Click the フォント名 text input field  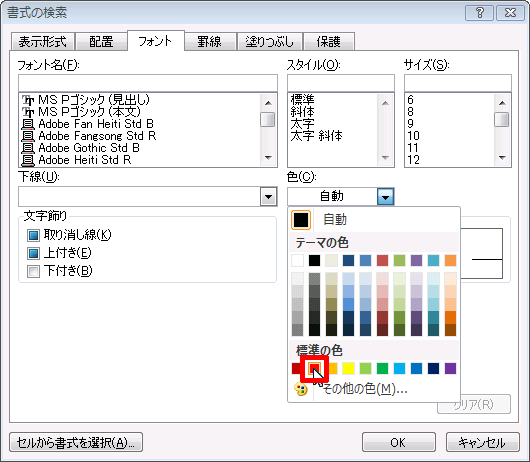(148, 83)
